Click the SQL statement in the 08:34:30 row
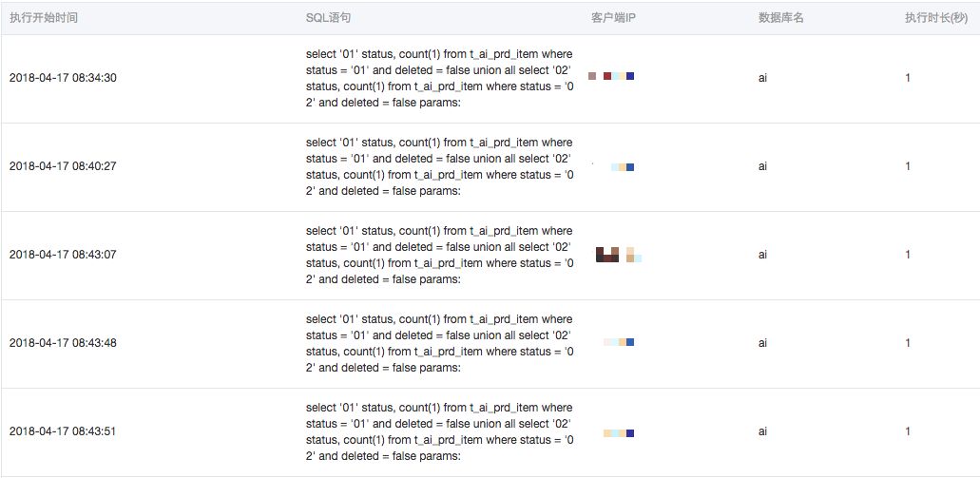 click(x=440, y=78)
